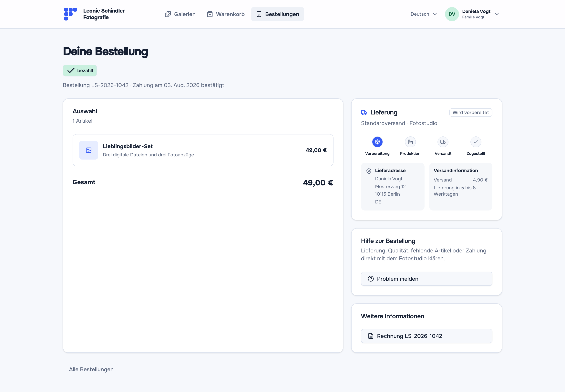This screenshot has height=392, width=565.
Task: Open the Rechnung LS-2026-1042 invoice
Action: click(426, 336)
